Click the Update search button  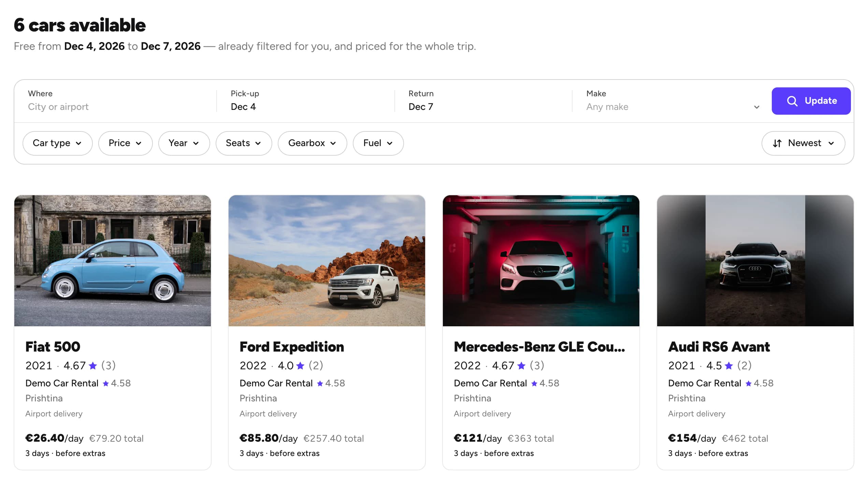811,101
